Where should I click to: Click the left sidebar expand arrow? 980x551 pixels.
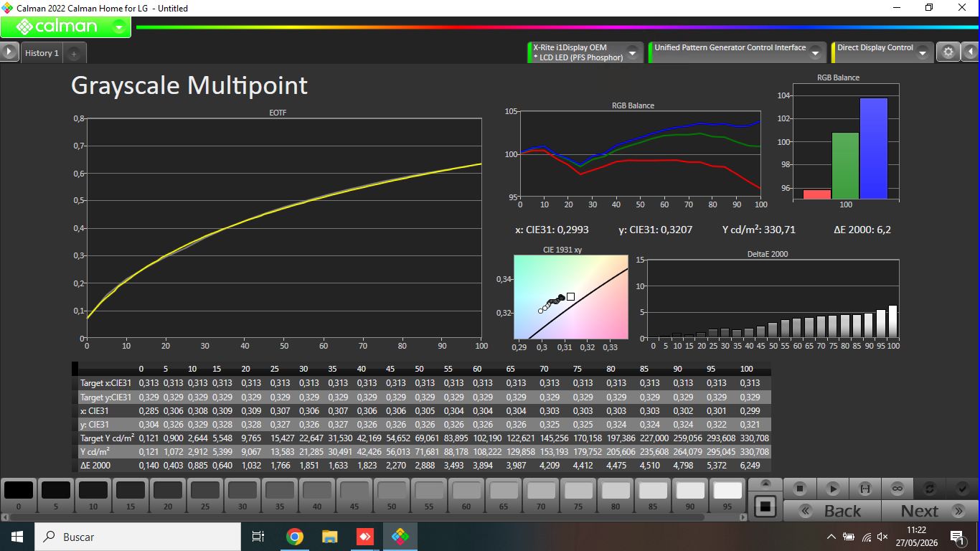[x=9, y=52]
